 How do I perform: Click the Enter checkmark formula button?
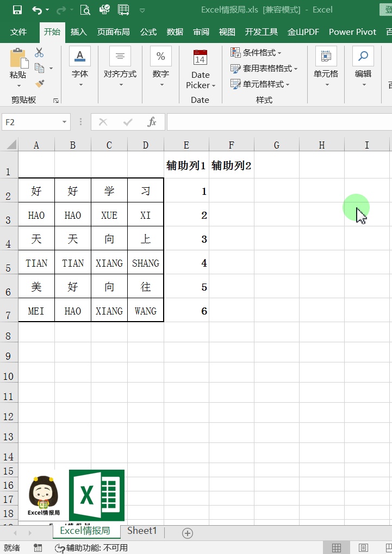coord(128,122)
